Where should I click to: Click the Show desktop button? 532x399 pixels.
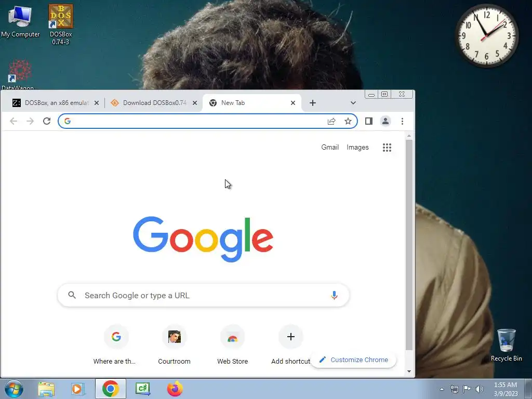click(528, 389)
